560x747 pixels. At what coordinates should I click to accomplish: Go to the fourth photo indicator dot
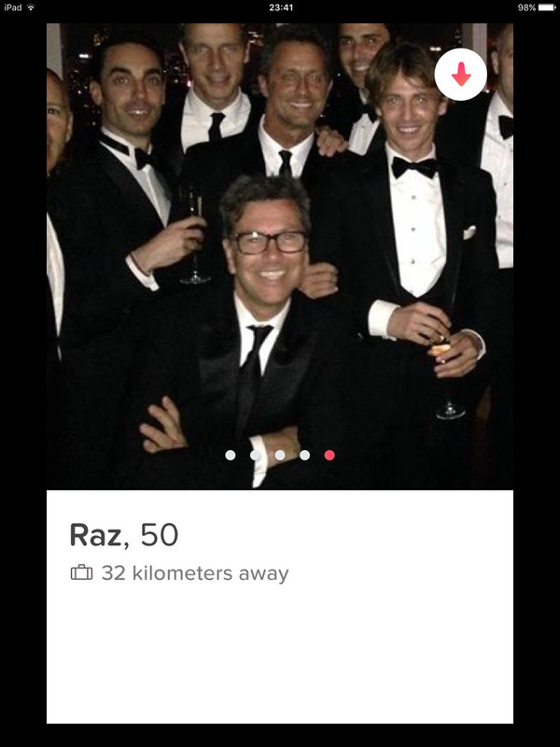point(305,456)
